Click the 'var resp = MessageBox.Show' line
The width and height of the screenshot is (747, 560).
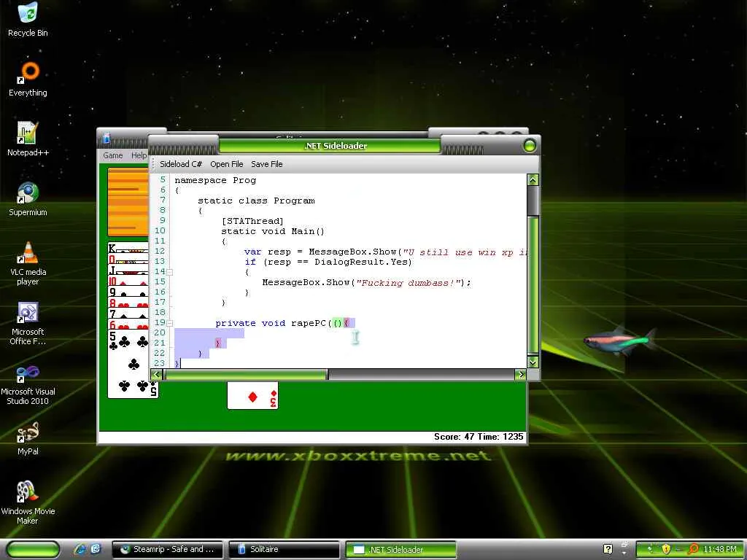(386, 252)
